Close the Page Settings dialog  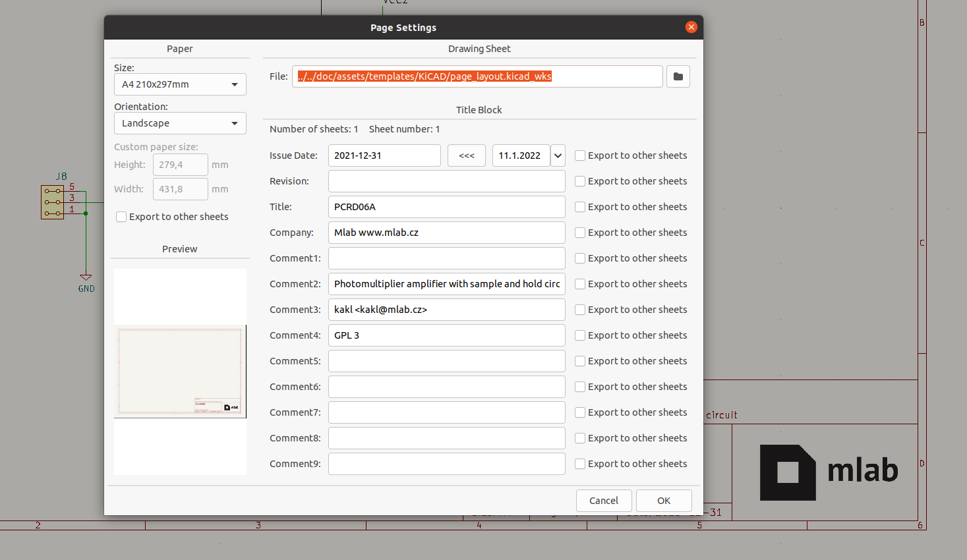coord(691,27)
